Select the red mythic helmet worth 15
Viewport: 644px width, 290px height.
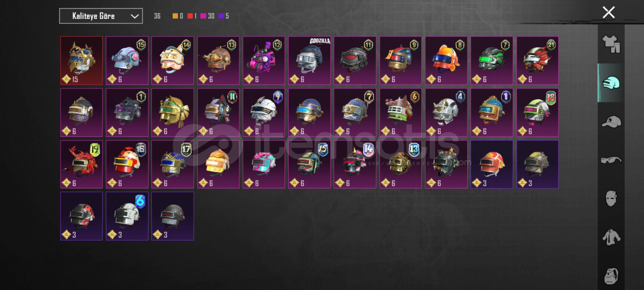[x=81, y=61]
